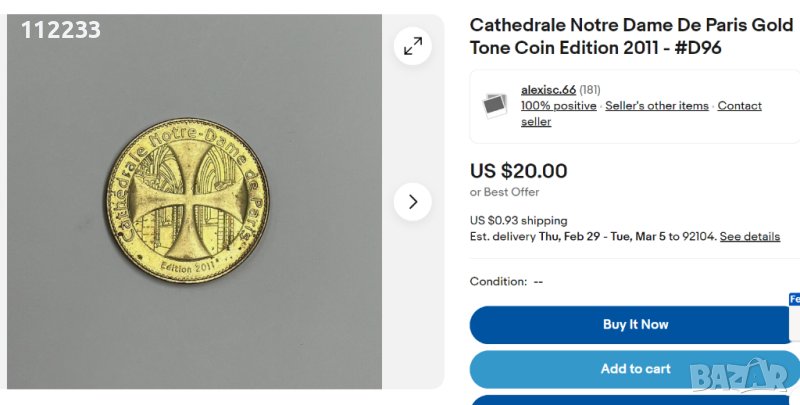Click the listing title Cathedrale Notre Dame
This screenshot has width=800, height=405.
pos(631,35)
